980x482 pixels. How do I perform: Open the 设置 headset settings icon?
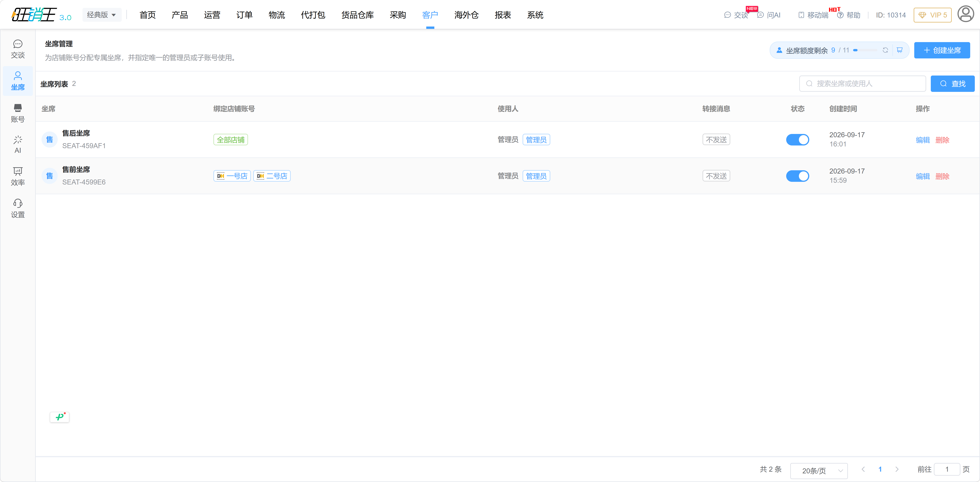(17, 209)
